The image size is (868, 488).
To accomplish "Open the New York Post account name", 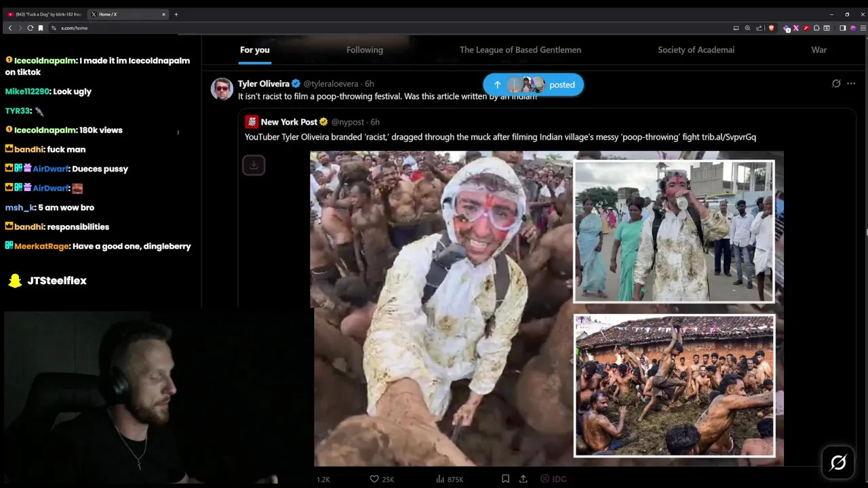I will (x=289, y=122).
